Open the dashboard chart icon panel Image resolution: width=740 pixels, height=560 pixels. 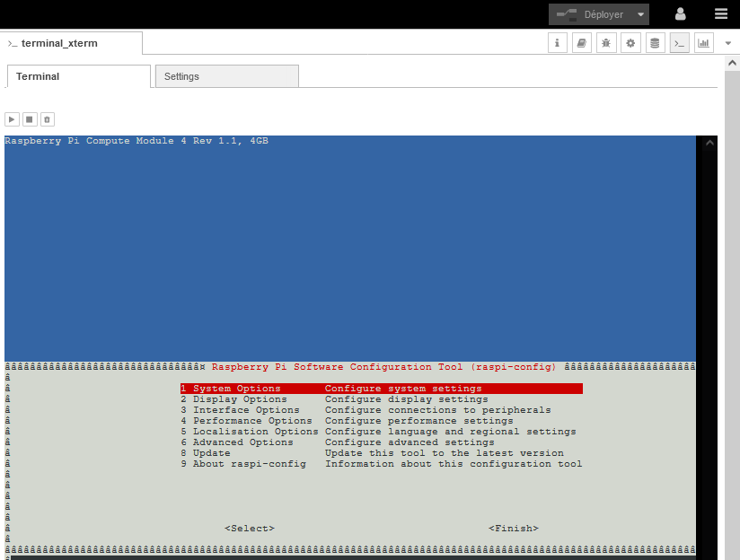click(x=703, y=43)
